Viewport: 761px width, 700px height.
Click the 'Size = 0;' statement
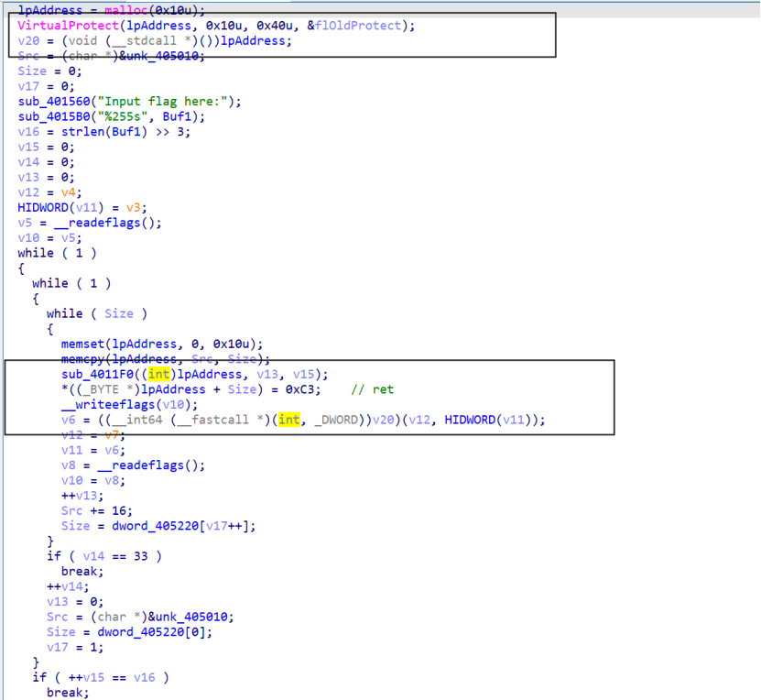pos(49,71)
